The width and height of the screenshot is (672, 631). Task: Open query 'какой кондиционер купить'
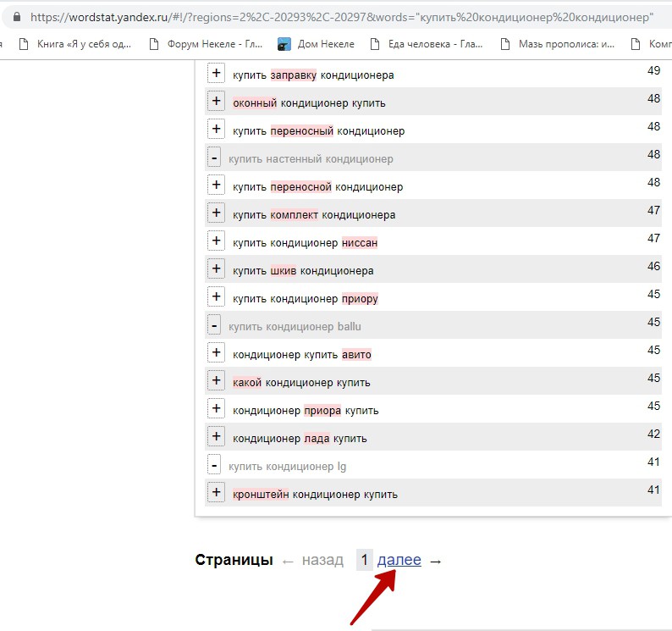click(301, 383)
